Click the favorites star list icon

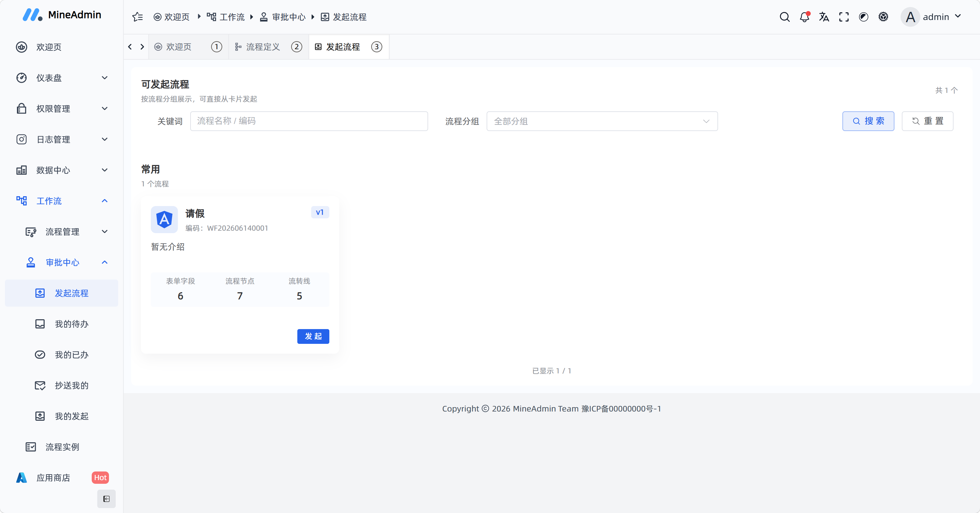tap(137, 17)
